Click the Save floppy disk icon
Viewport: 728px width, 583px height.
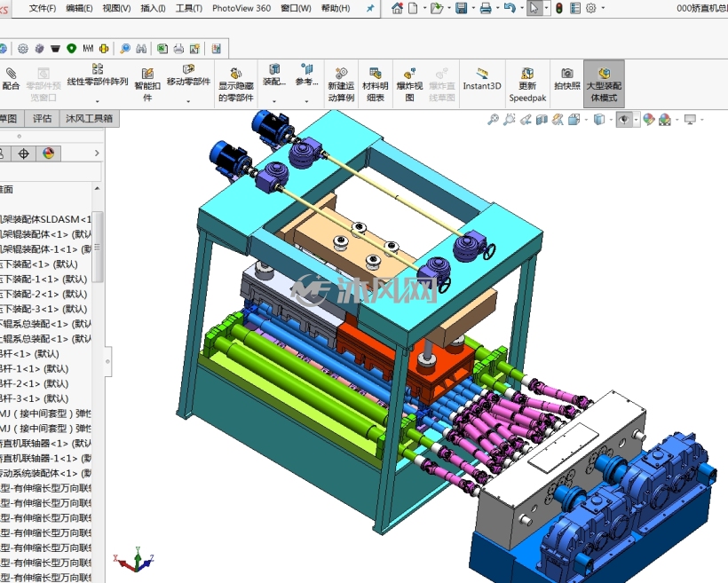coord(461,8)
